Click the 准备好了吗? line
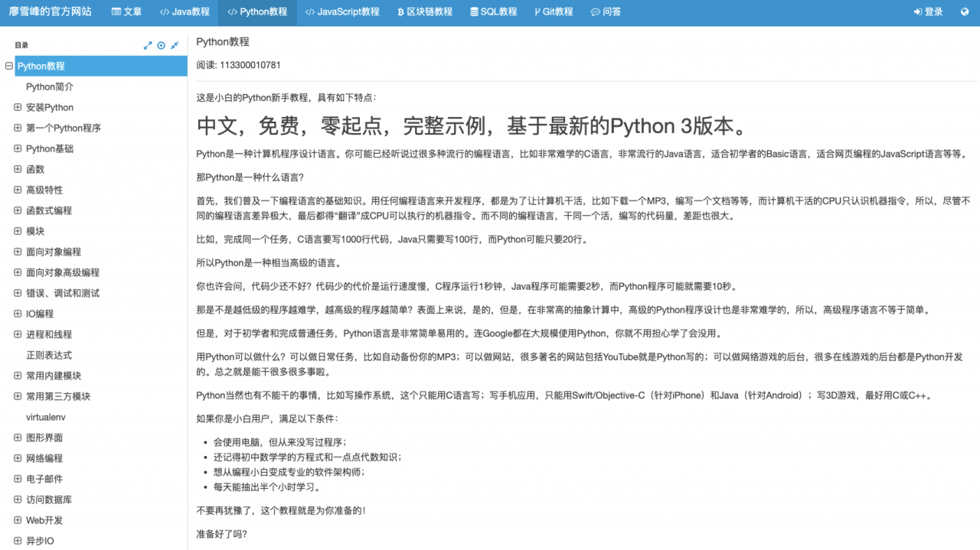 [221, 534]
